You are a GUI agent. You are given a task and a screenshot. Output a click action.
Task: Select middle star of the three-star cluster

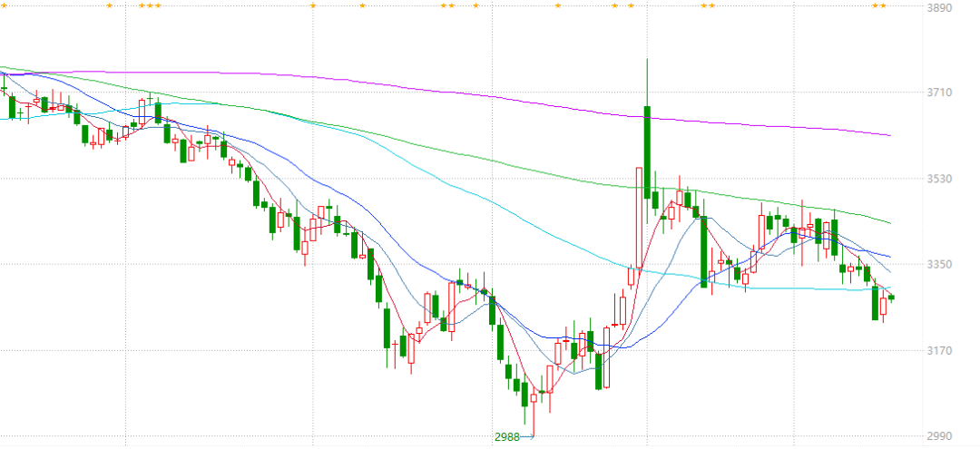(150, 5)
